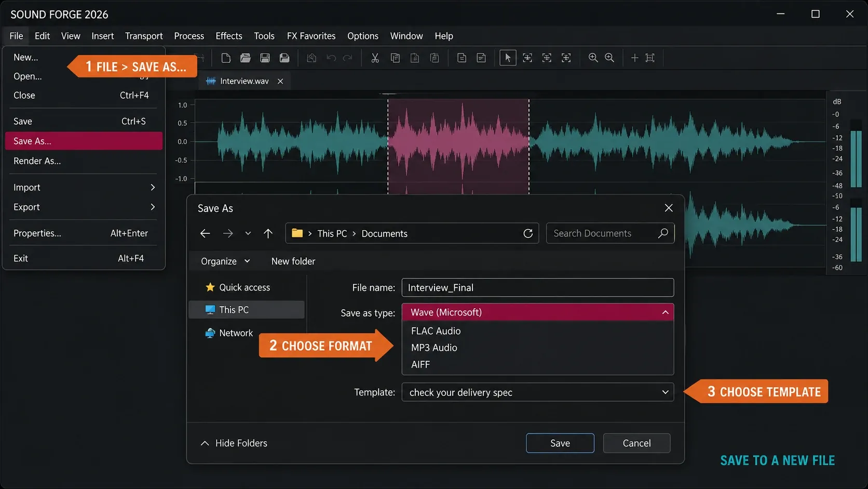The width and height of the screenshot is (868, 489).
Task: Click the waveform icon on Interview.wav tab
Action: coord(211,81)
